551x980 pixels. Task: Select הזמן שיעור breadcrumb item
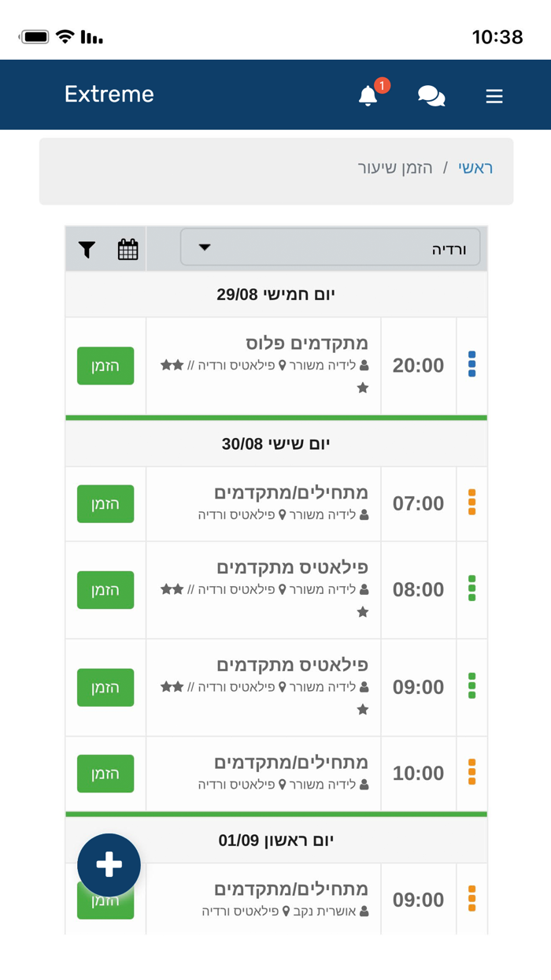click(x=395, y=168)
